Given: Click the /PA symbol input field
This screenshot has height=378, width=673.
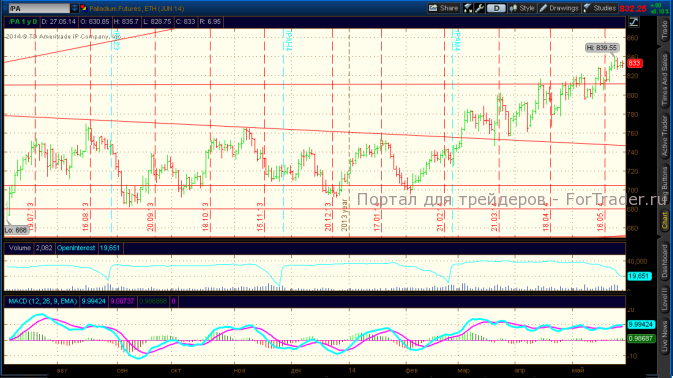Looking at the screenshot, I should click(39, 8).
